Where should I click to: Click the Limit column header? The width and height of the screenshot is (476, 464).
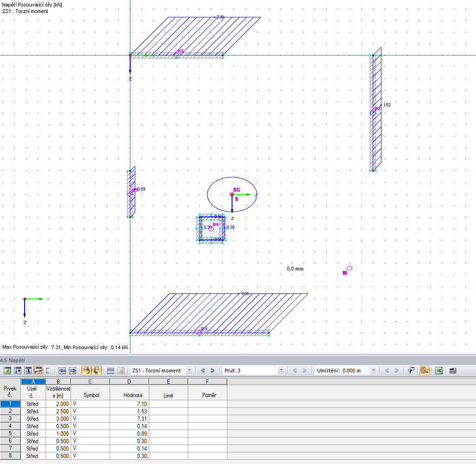(x=168, y=392)
